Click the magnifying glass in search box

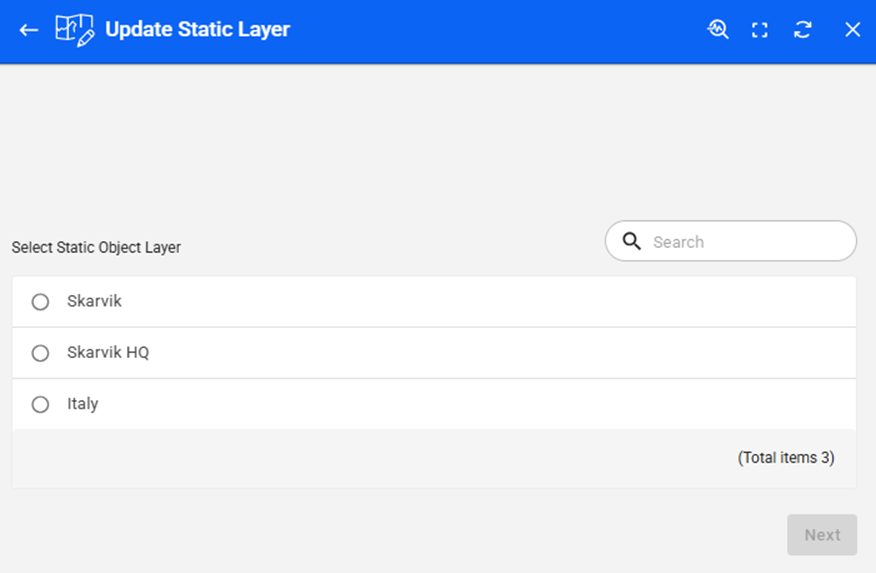631,241
